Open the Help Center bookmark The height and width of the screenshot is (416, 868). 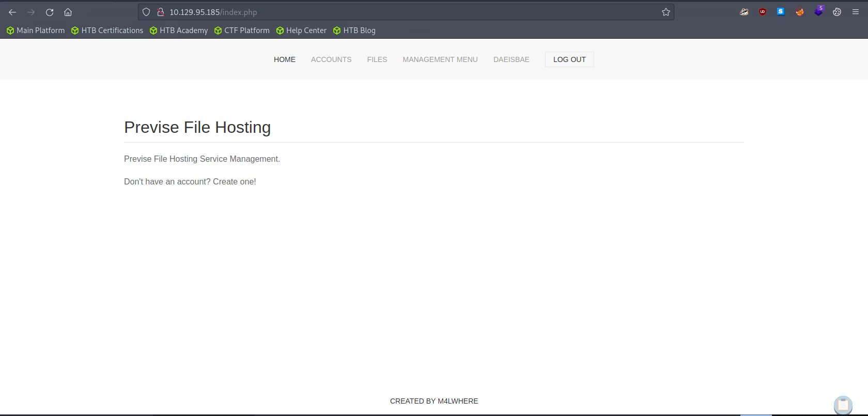[x=301, y=30]
